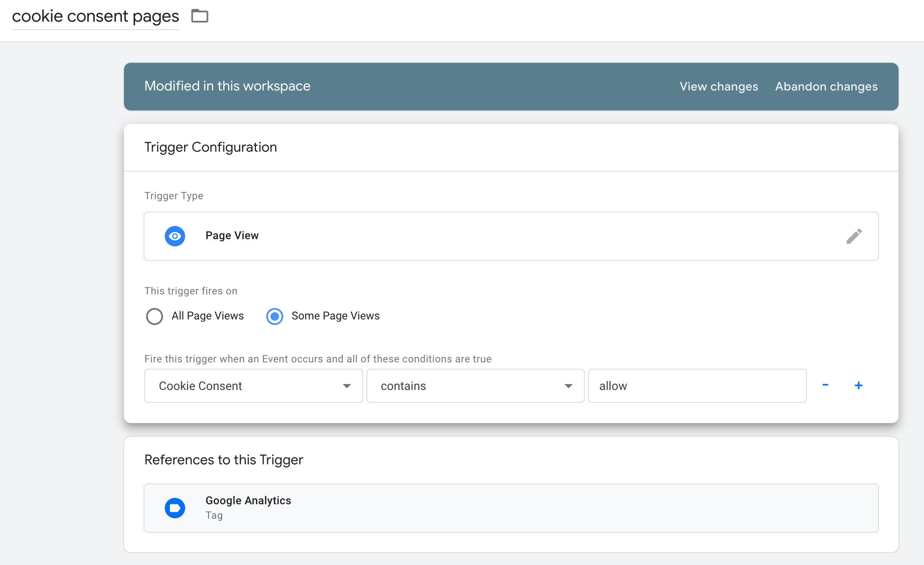Select the "Some Page Views" radio button
The image size is (924, 565).
pyautogui.click(x=274, y=316)
